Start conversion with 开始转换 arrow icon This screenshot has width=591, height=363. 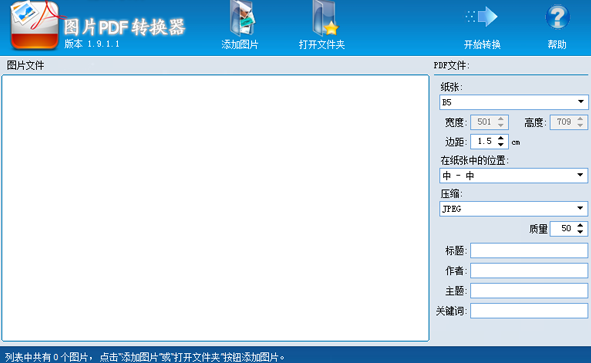tap(482, 17)
